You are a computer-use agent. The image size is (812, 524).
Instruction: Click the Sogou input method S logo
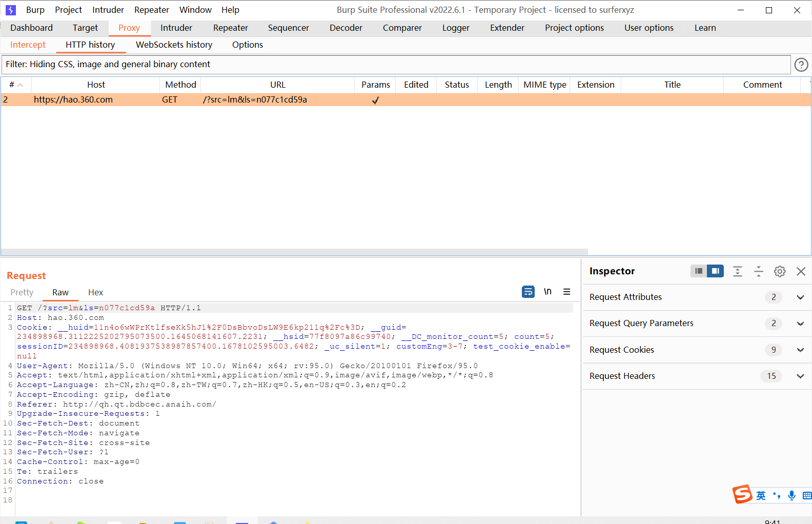(x=742, y=494)
